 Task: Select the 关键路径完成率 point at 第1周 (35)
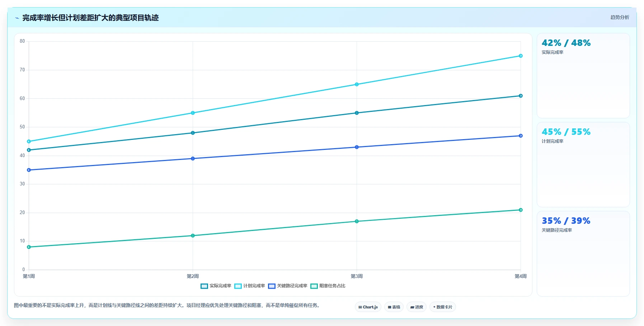[x=29, y=170]
